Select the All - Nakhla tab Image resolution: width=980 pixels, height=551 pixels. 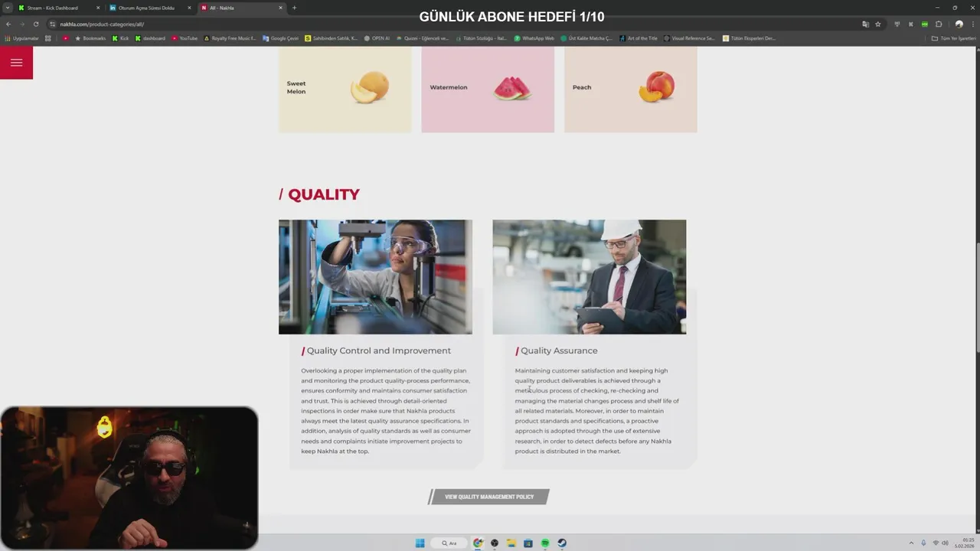241,8
